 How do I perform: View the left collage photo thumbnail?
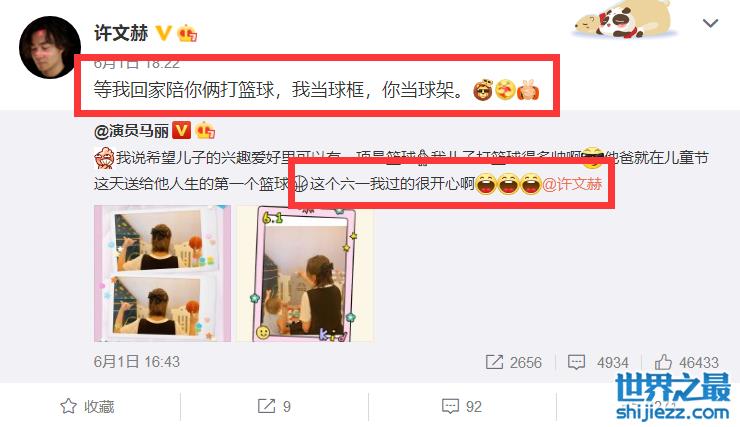162,273
